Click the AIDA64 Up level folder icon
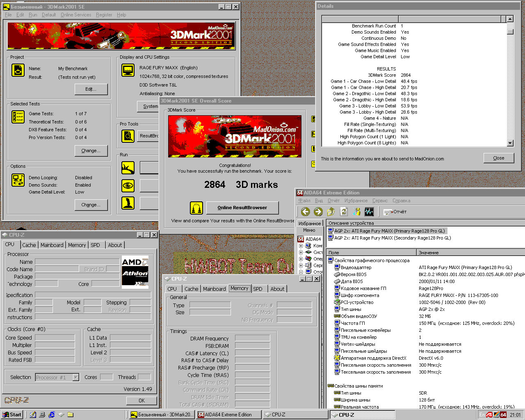This screenshot has height=420, width=525. tap(331, 212)
